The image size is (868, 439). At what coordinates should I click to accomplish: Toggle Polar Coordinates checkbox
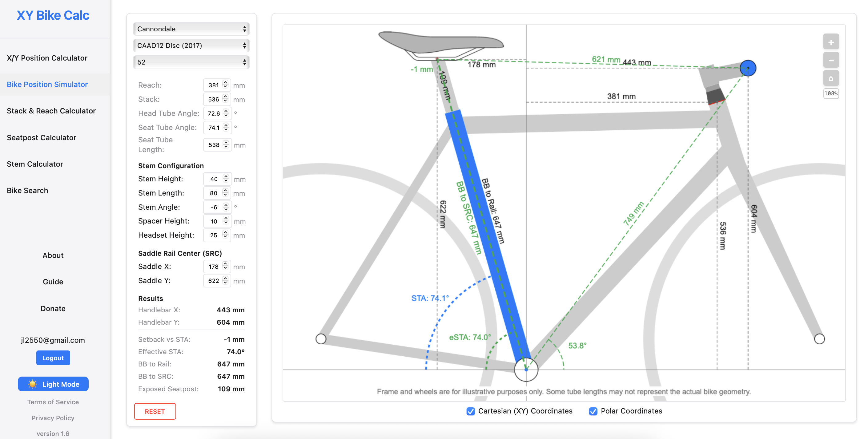click(x=593, y=411)
